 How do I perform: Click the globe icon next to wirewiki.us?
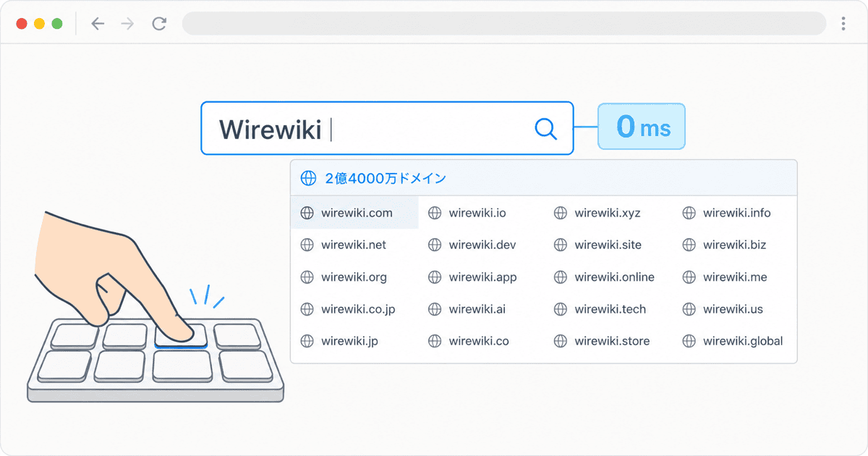coord(689,309)
